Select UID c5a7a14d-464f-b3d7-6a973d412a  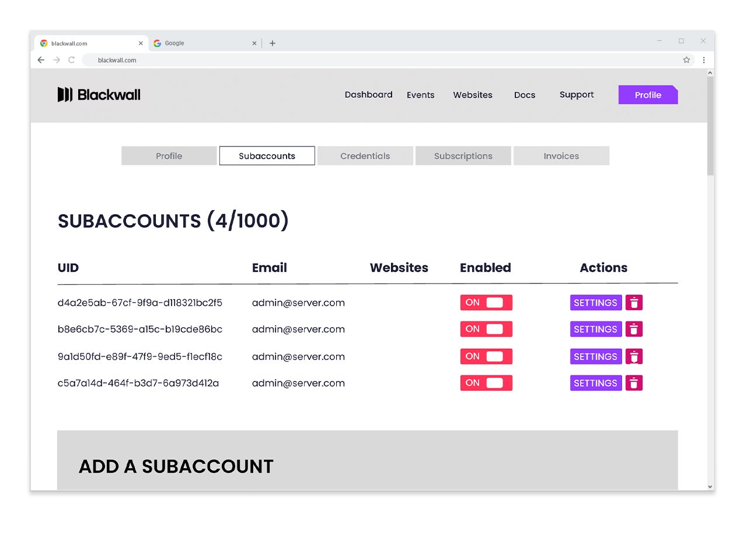(138, 383)
